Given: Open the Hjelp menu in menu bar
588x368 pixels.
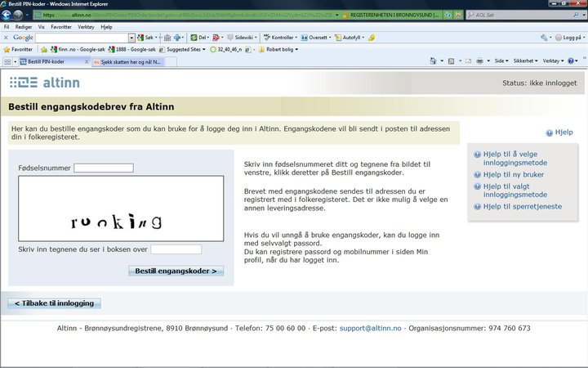Looking at the screenshot, I should 106,27.
